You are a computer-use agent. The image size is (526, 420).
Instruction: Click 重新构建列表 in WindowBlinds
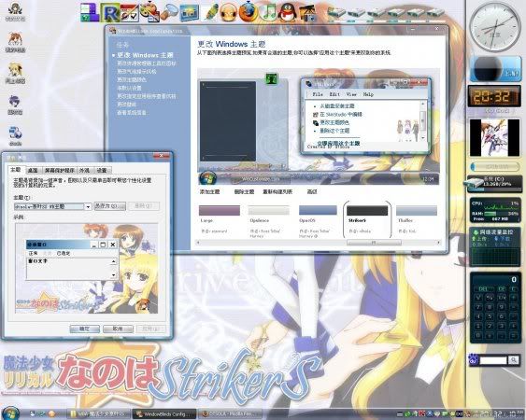pos(277,191)
